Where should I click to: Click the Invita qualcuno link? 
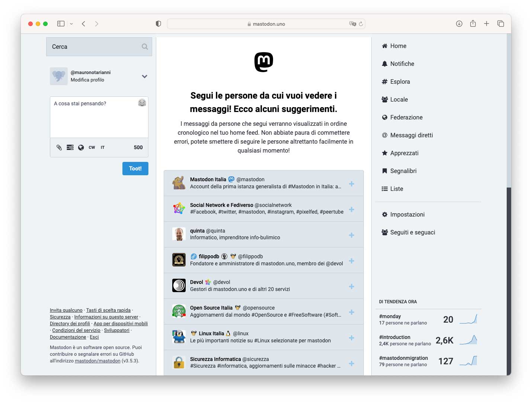[x=66, y=310]
